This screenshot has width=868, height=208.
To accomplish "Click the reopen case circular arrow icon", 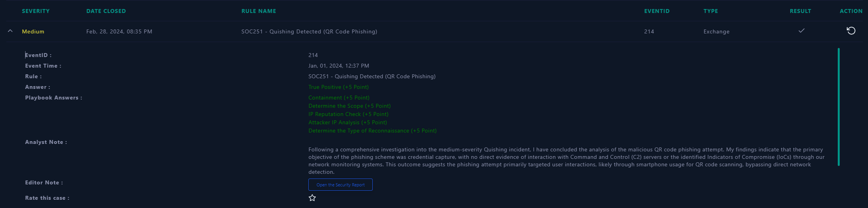I will tap(851, 31).
